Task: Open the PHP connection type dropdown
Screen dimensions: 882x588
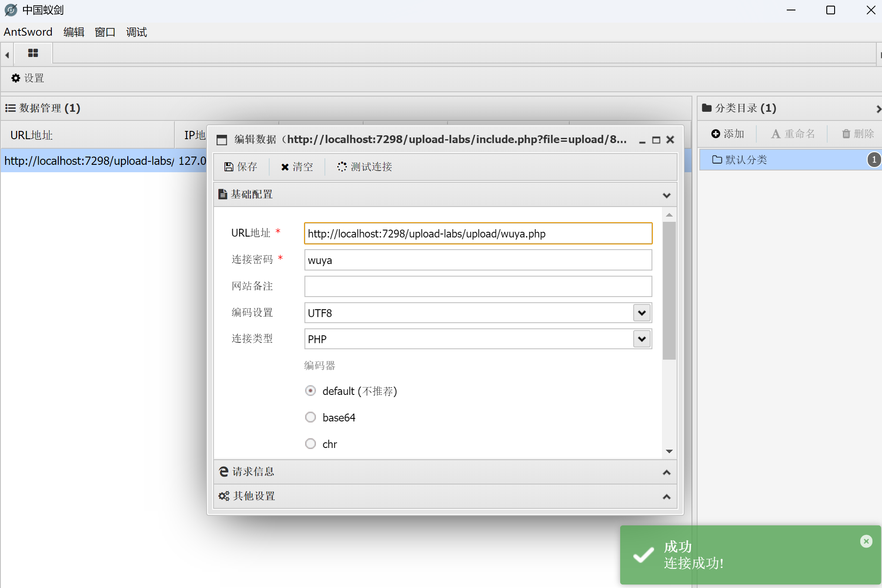Action: [x=641, y=339]
